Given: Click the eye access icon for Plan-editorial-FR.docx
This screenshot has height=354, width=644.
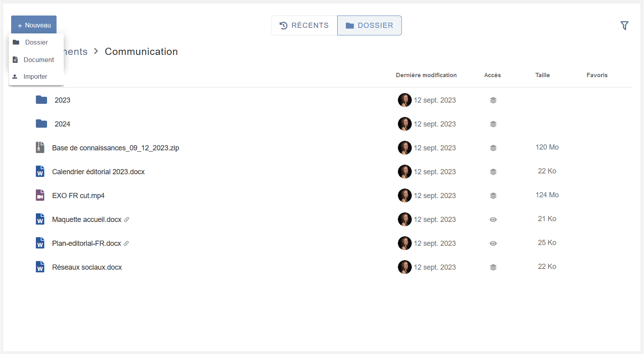Looking at the screenshot, I should tap(493, 243).
